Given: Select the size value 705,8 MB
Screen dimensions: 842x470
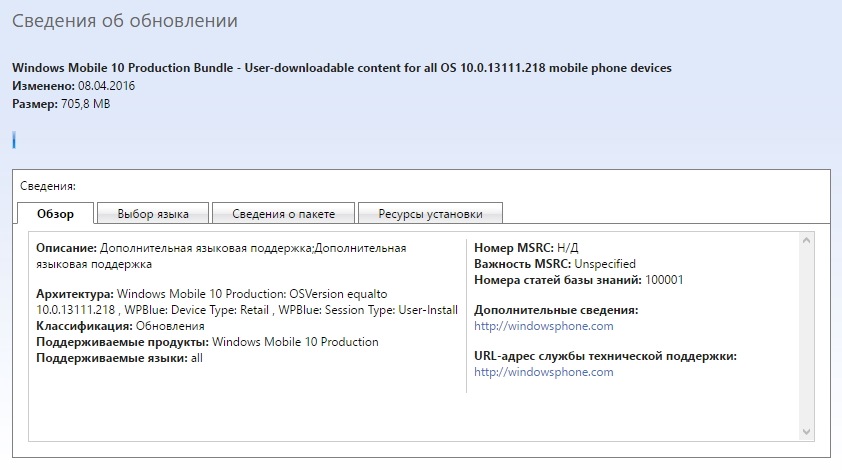Looking at the screenshot, I should click(86, 104).
